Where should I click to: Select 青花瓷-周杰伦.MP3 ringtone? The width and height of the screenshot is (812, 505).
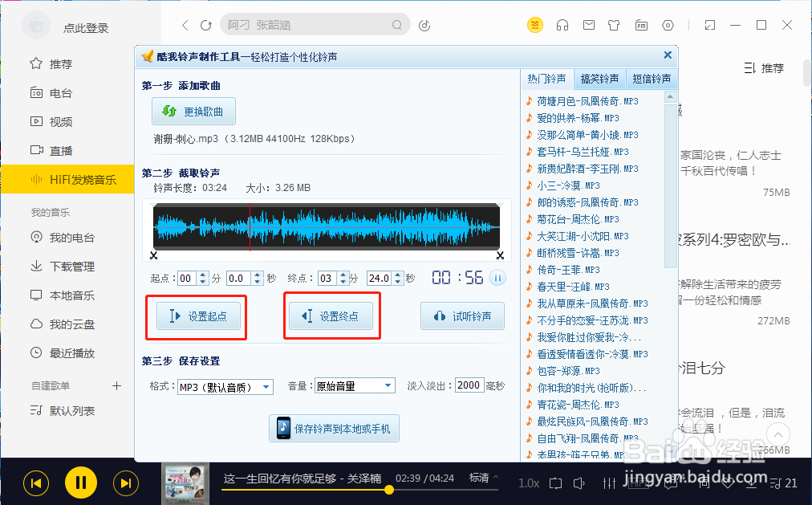[x=578, y=405]
